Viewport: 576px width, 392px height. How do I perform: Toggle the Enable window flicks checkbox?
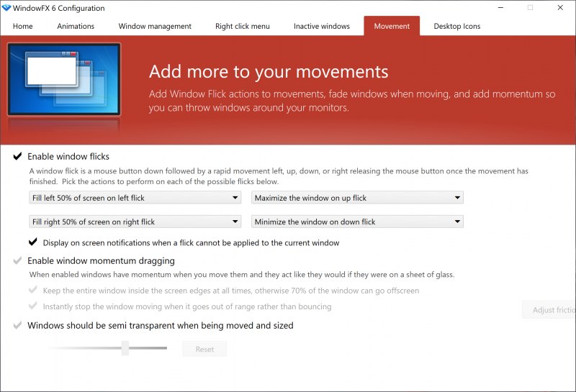[x=17, y=156]
